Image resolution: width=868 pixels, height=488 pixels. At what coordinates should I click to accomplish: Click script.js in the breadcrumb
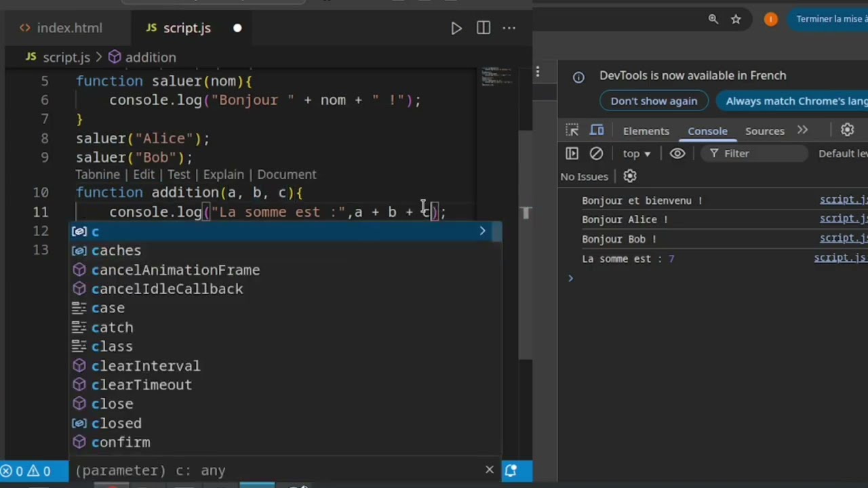[66, 58]
